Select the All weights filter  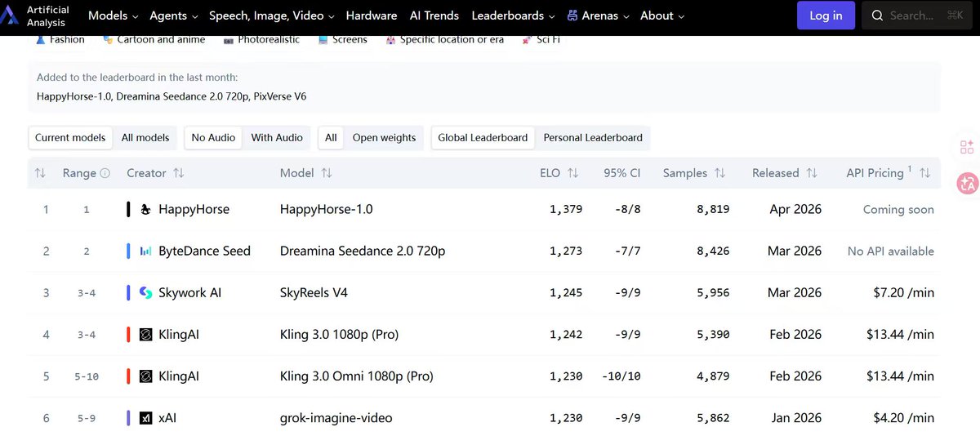pos(331,138)
